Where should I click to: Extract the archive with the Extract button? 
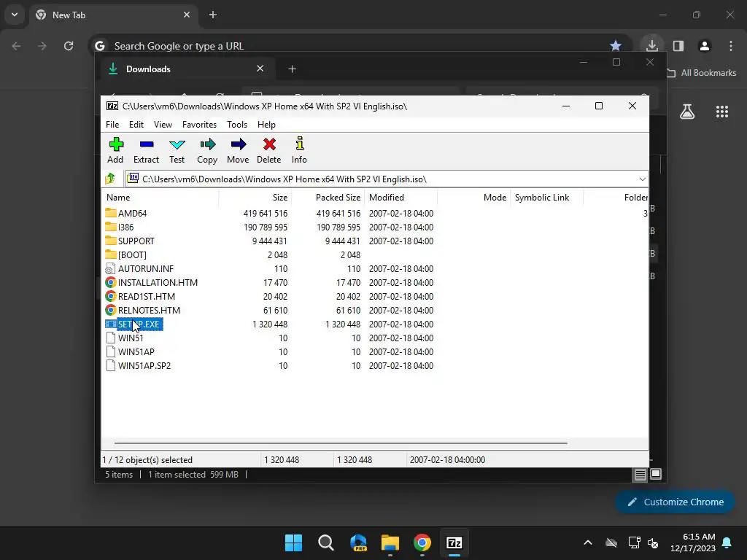[146, 150]
